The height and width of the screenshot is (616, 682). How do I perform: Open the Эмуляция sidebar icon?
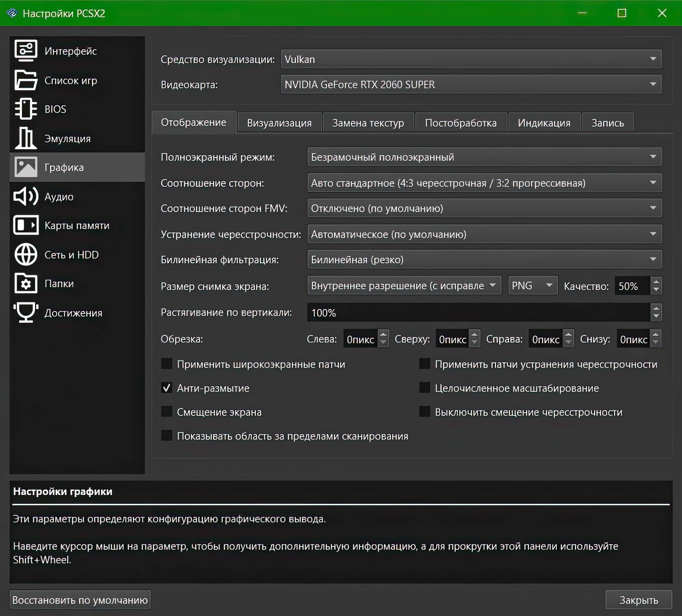click(26, 138)
